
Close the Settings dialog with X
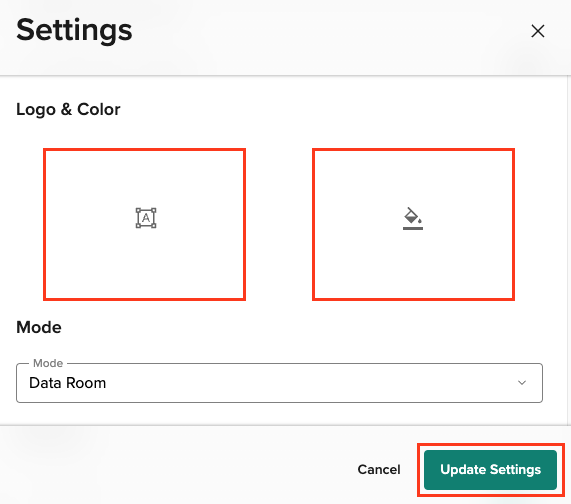(537, 31)
